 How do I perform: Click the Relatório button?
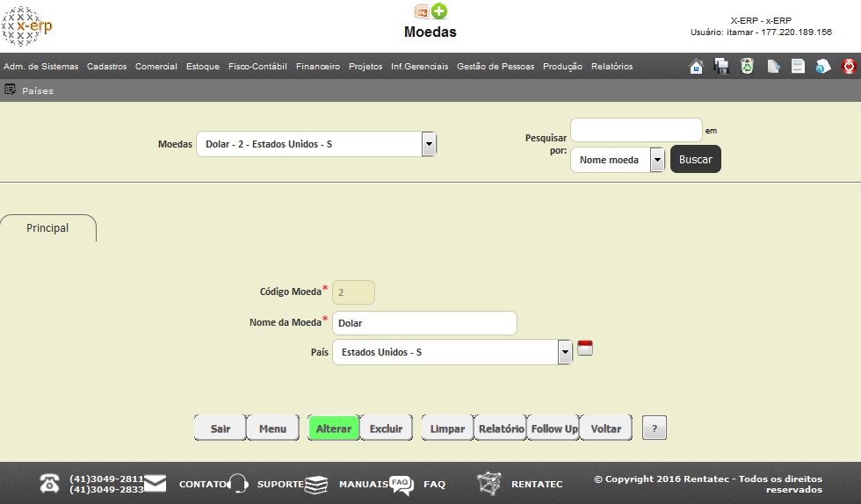(x=501, y=428)
